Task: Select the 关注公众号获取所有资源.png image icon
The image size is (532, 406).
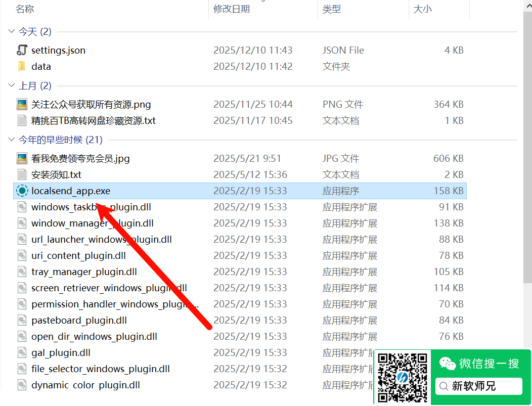Action: pyautogui.click(x=22, y=104)
